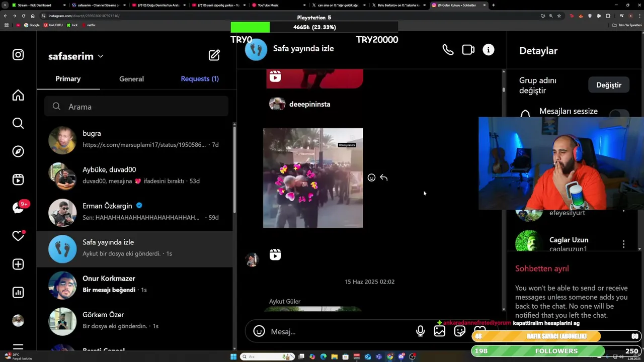This screenshot has width=644, height=362.
Task: Click the Değiştir button
Action: point(609,85)
